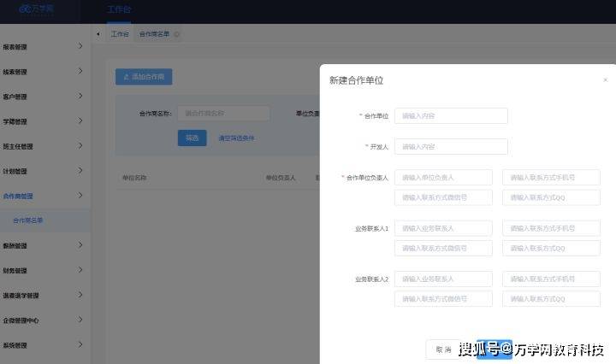This screenshot has width=616, height=364.
Task: Collapse the sidebar with the left arrow icon
Action: click(x=98, y=34)
